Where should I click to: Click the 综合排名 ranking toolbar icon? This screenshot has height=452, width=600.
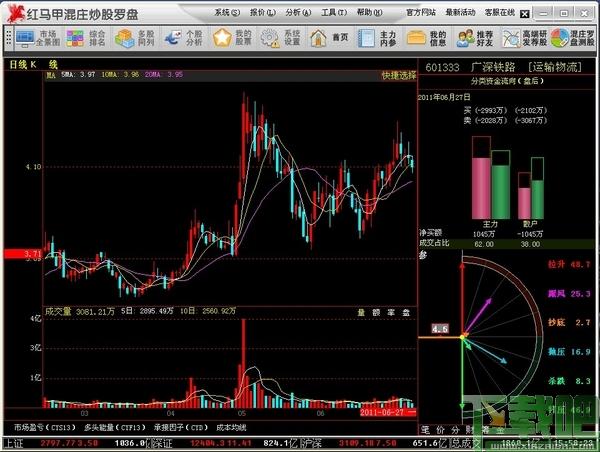[87, 38]
